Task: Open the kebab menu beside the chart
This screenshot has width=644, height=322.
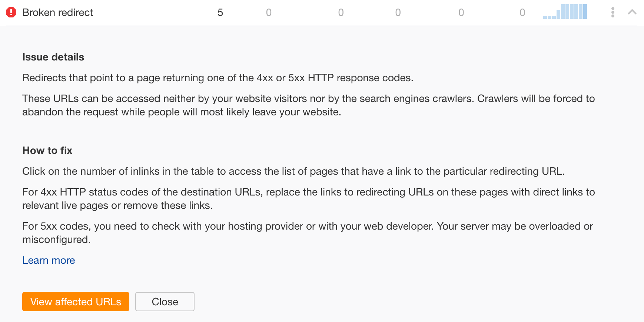Action: [x=613, y=12]
